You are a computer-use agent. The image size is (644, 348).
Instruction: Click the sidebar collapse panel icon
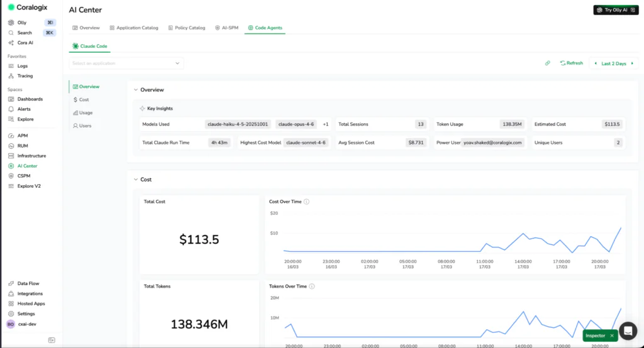click(52, 340)
